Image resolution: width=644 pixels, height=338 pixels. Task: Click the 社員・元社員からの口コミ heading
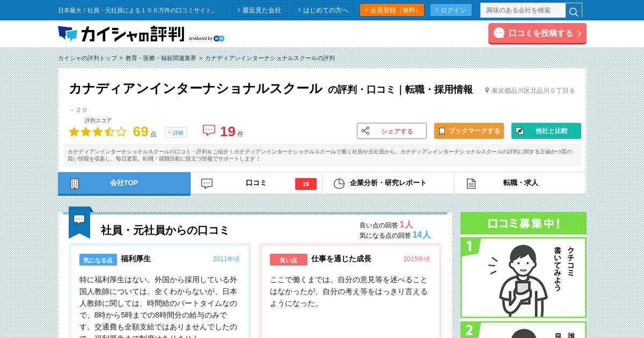coord(165,230)
